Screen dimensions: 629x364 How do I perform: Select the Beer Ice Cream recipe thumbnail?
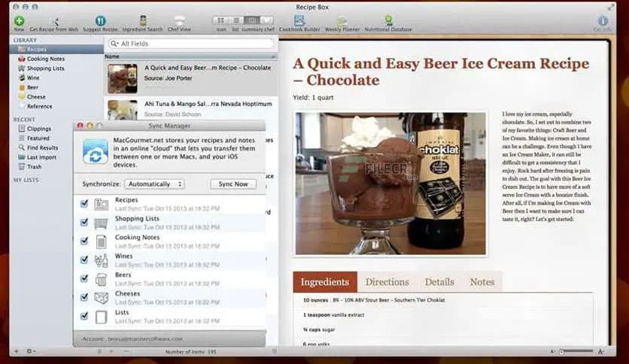click(x=123, y=78)
